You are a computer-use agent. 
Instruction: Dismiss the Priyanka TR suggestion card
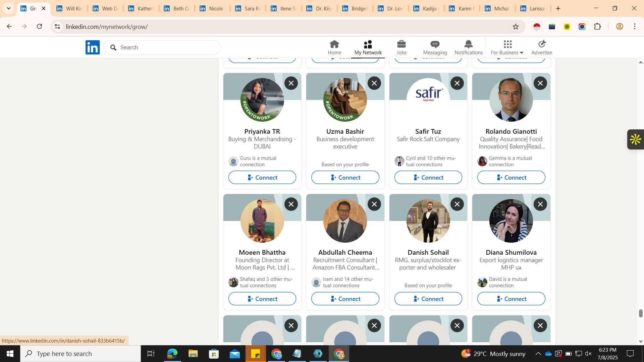click(291, 83)
